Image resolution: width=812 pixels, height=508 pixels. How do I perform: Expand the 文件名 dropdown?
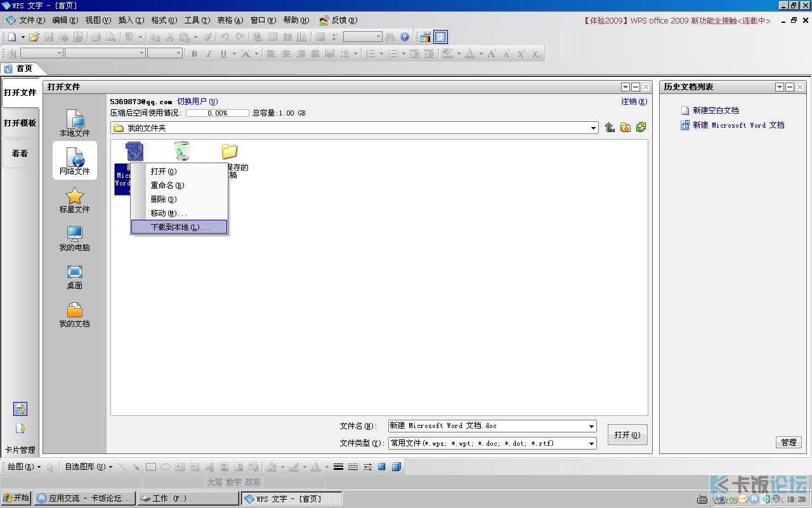(x=591, y=426)
